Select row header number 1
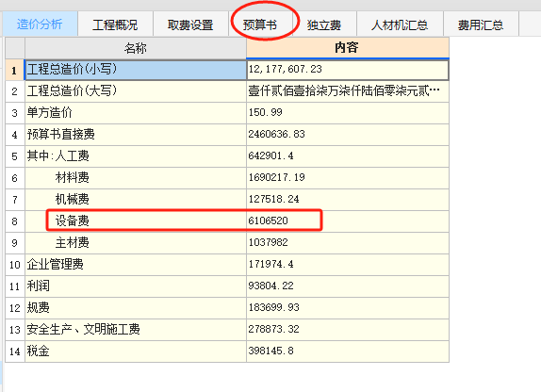This screenshot has height=392, width=541. click(x=15, y=70)
